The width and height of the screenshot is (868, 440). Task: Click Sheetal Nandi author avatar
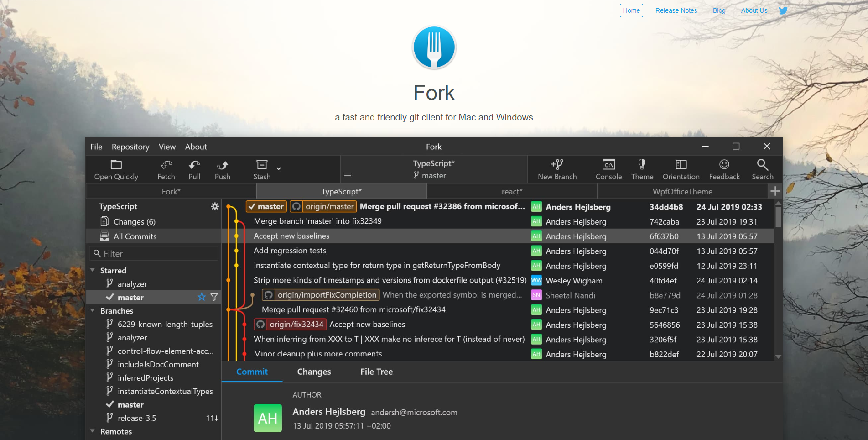coord(536,295)
